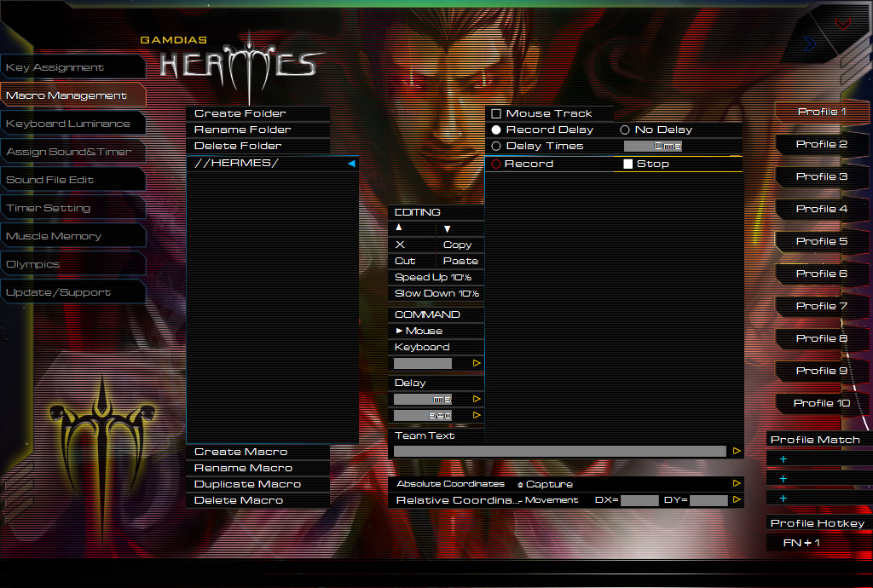This screenshot has height=588, width=873.
Task: Apply ms delay with yellow arrow
Action: click(x=477, y=399)
